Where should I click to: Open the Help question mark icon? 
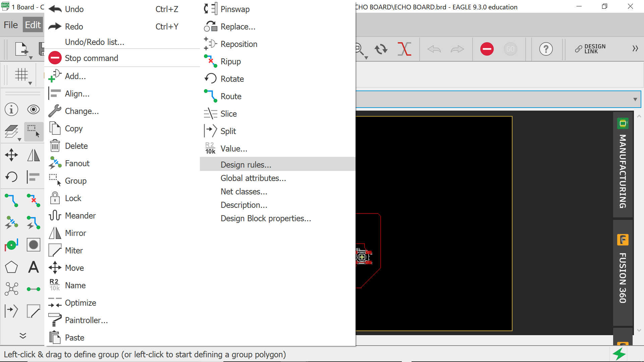(x=546, y=49)
